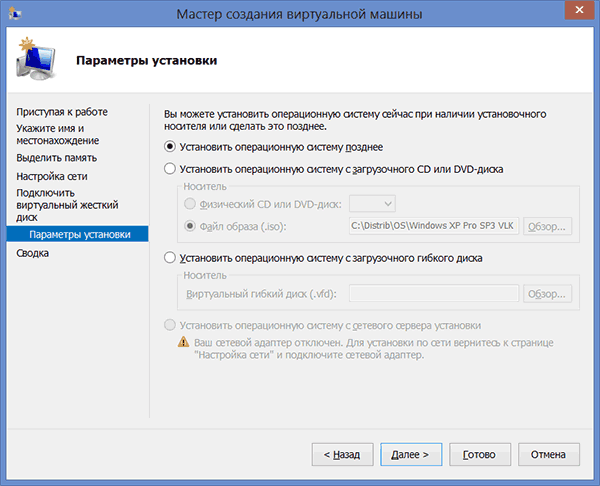Click the virtual machine computer icon in header
This screenshot has width=600, height=486.
[36, 59]
